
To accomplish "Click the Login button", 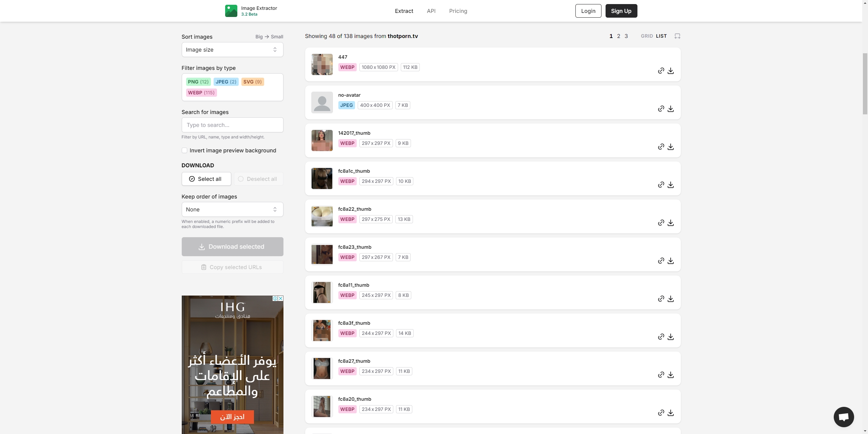I will pyautogui.click(x=589, y=11).
